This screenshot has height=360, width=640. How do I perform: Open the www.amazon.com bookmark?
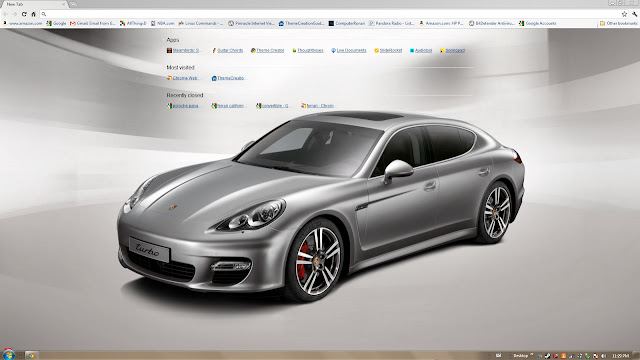(23, 23)
